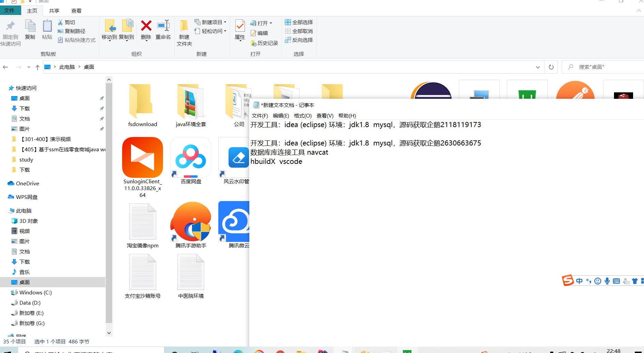Open Notepad's 编辑(E) menu
Image resolution: width=644 pixels, height=353 pixels.
coord(281,116)
